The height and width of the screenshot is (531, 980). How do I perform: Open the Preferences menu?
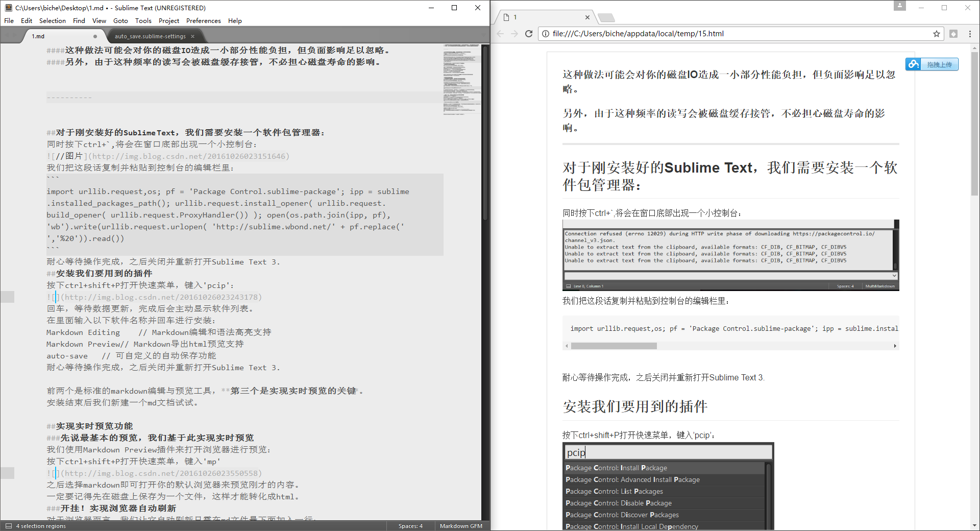pyautogui.click(x=204, y=21)
